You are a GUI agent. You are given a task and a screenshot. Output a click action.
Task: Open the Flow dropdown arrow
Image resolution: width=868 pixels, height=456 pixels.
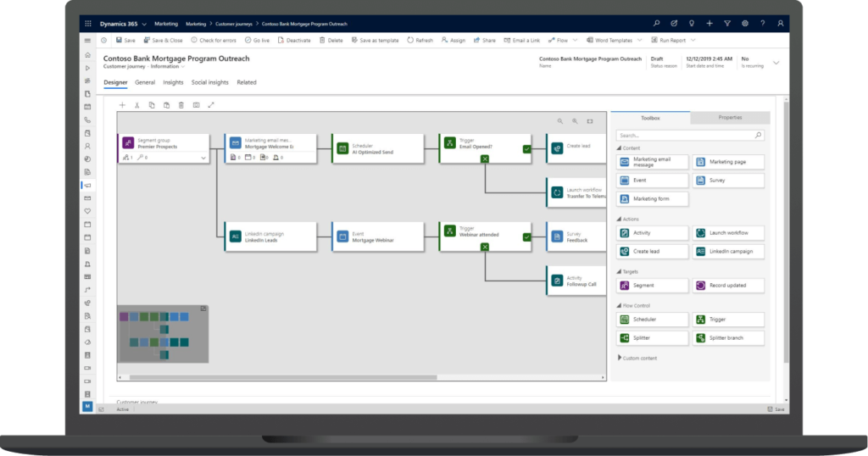576,41
